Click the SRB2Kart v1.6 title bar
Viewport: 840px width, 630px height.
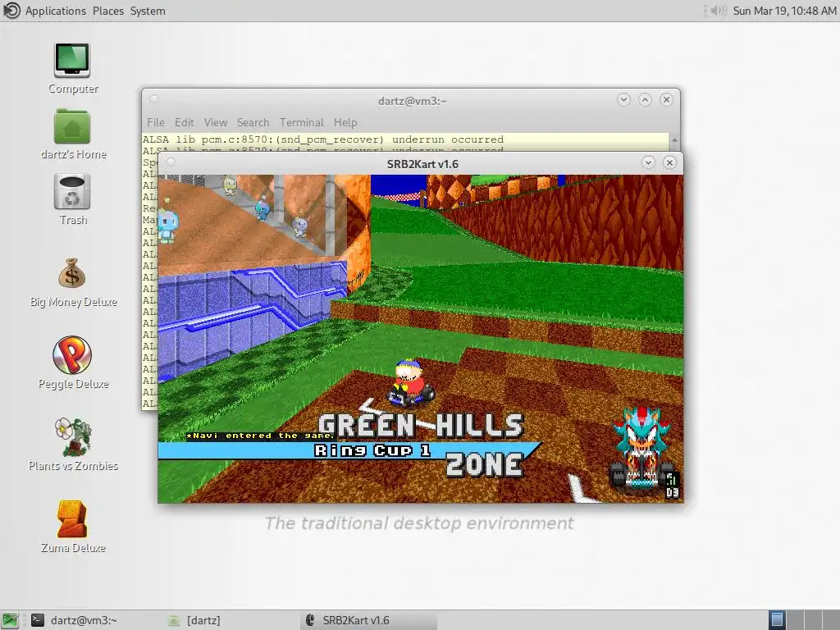(x=422, y=164)
